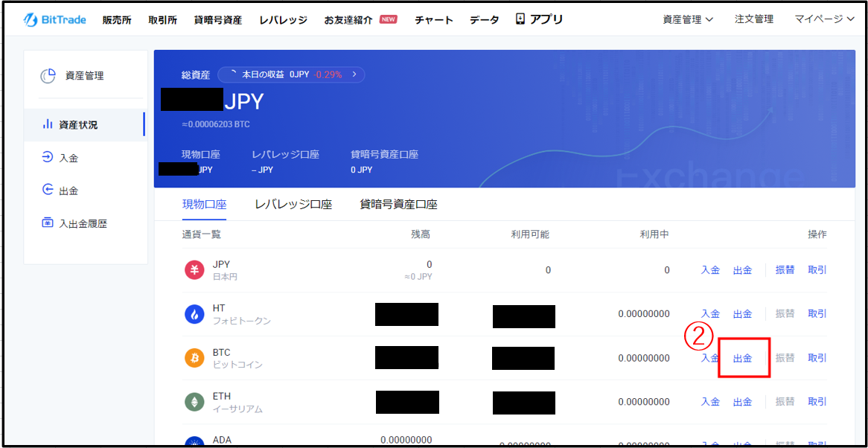Click the JPY yen coin icon
868x448 pixels.
click(x=194, y=270)
